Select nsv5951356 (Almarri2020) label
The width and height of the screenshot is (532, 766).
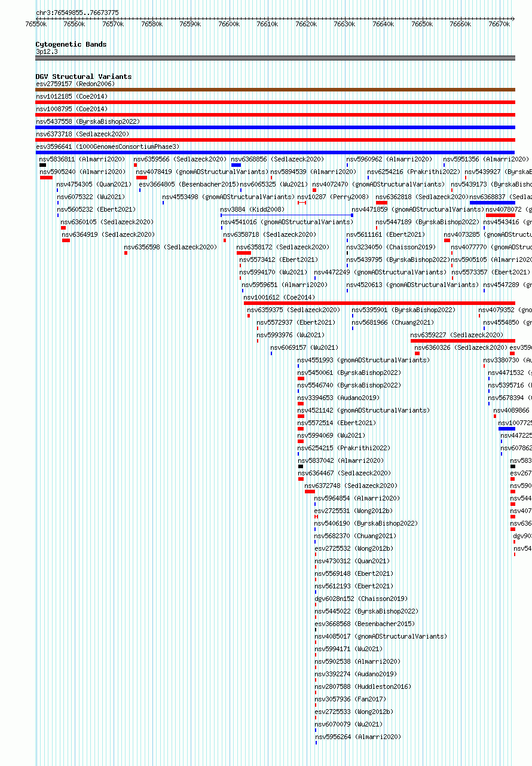pyautogui.click(x=486, y=159)
